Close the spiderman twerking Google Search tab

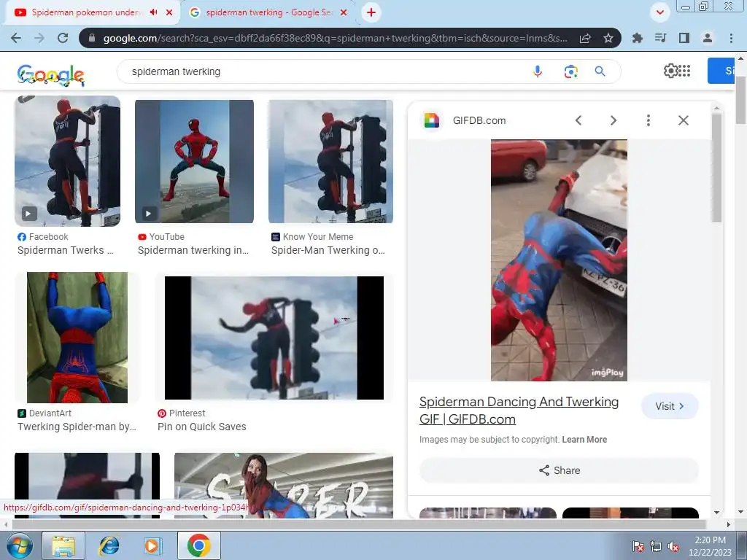344,12
